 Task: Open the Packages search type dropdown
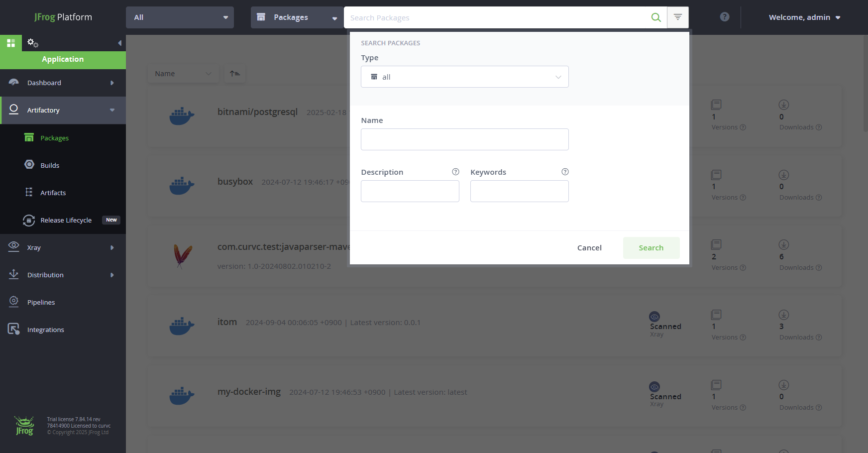tap(297, 17)
